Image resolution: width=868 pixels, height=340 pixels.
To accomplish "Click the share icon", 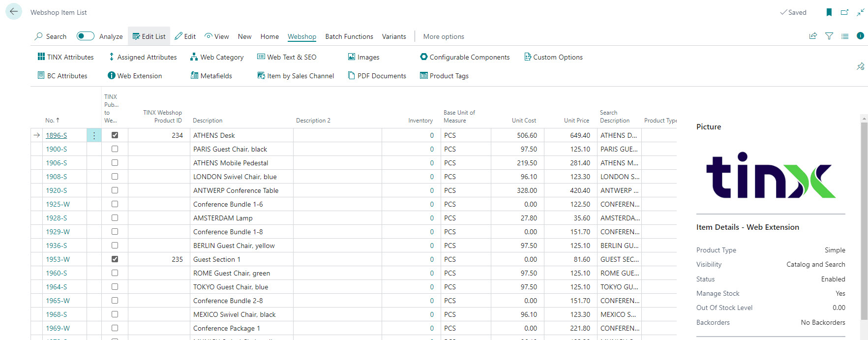I will [x=813, y=36].
